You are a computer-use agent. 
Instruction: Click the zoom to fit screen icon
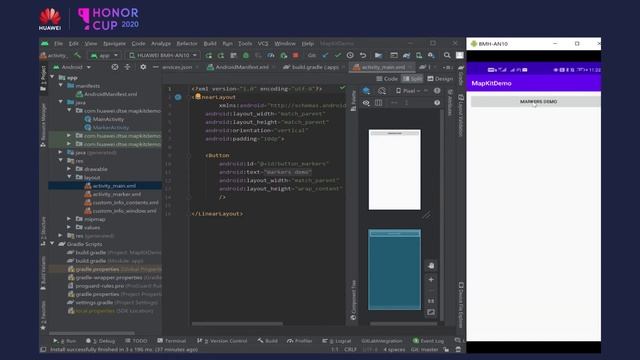tap(431, 313)
